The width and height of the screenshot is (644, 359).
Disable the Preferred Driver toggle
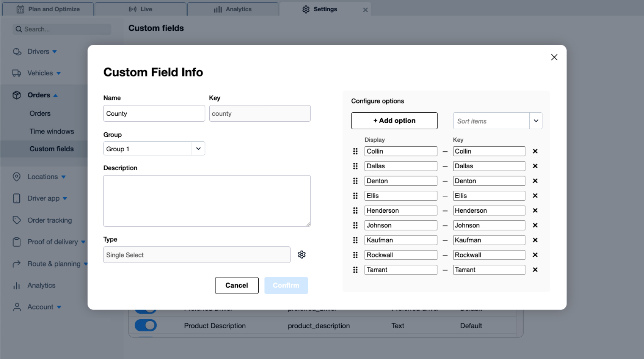point(145,308)
